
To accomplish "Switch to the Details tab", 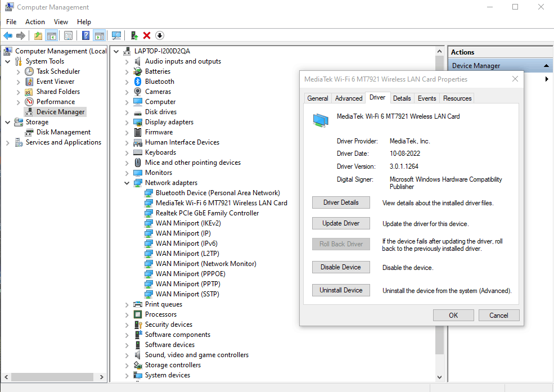I will tap(402, 98).
